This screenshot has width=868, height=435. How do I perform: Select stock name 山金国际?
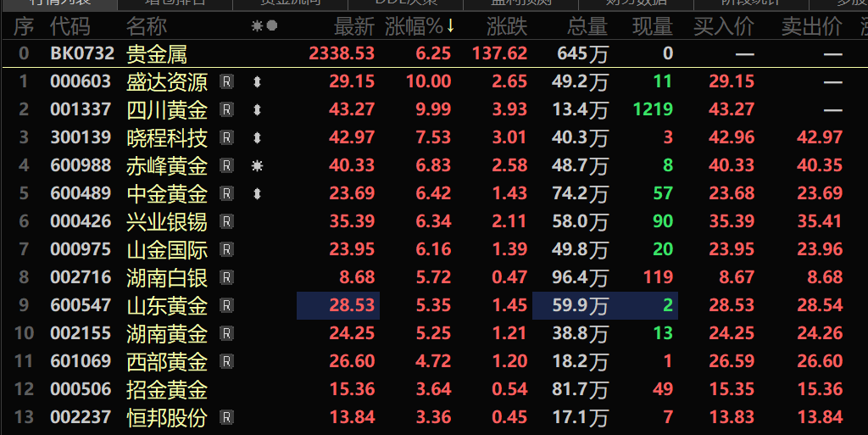tap(167, 249)
